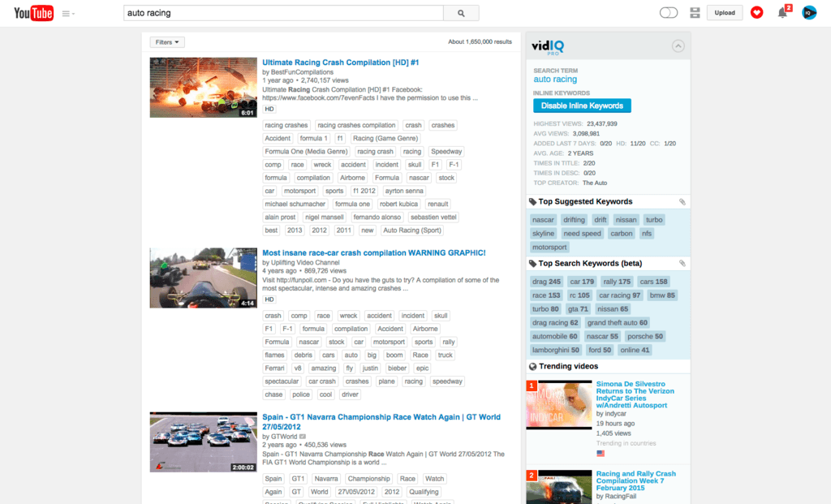Pick the 'lamborghini 50' search keyword
Image resolution: width=831 pixels, height=504 pixels.
pyautogui.click(x=556, y=351)
